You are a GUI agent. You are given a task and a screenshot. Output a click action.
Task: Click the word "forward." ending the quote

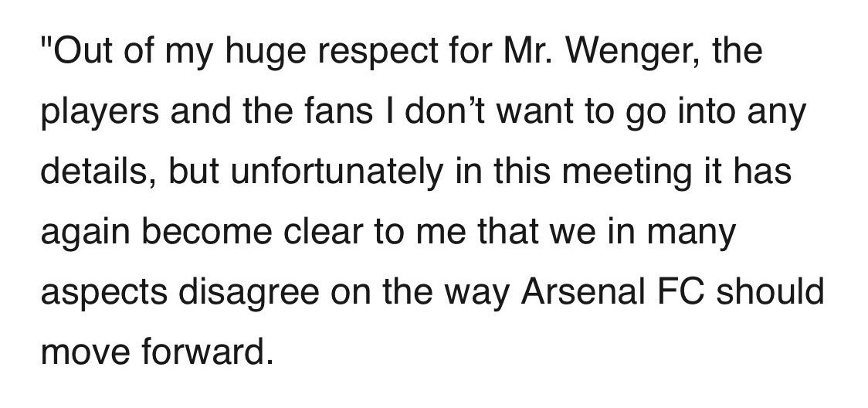coord(207,352)
